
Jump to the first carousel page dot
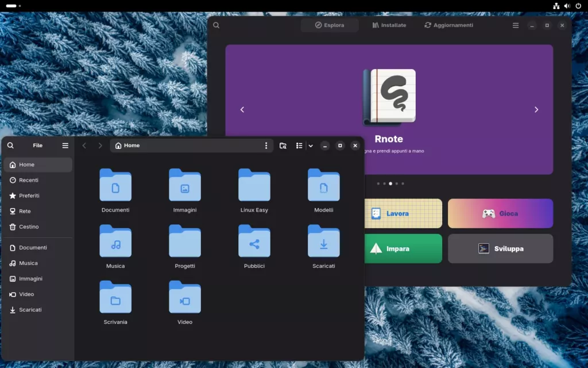[378, 183]
